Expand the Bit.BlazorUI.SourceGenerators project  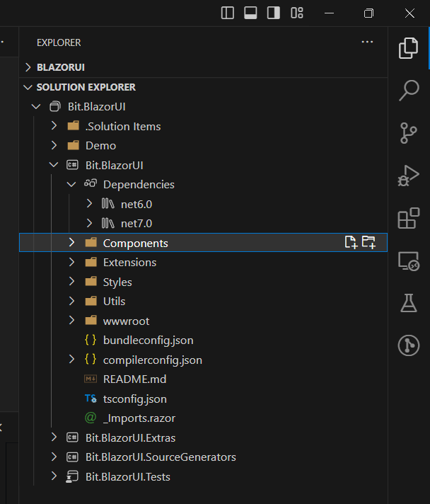coord(54,457)
